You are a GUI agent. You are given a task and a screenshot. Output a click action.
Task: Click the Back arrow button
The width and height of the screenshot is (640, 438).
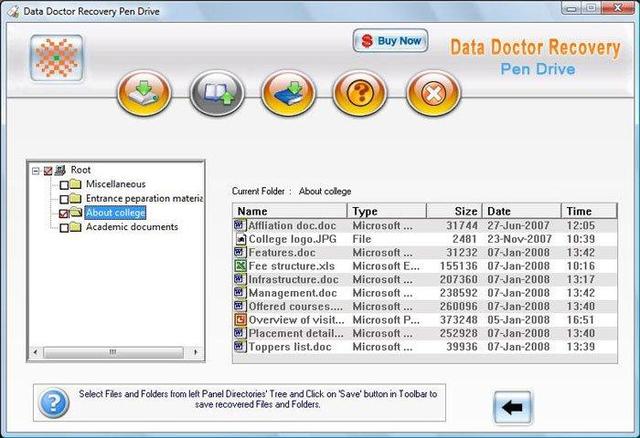[512, 407]
